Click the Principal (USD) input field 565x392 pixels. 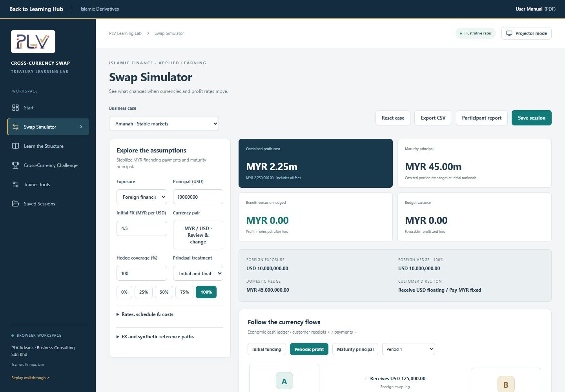[198, 197]
